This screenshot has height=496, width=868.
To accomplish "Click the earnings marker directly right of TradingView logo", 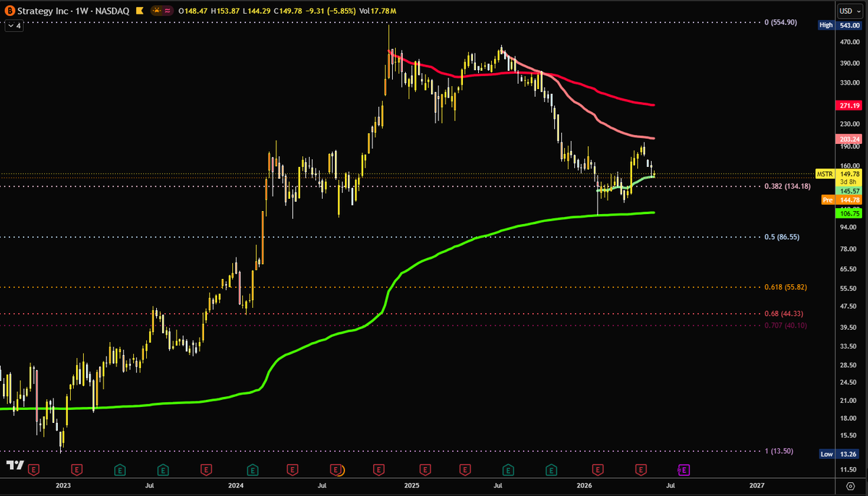I will 33,469.
